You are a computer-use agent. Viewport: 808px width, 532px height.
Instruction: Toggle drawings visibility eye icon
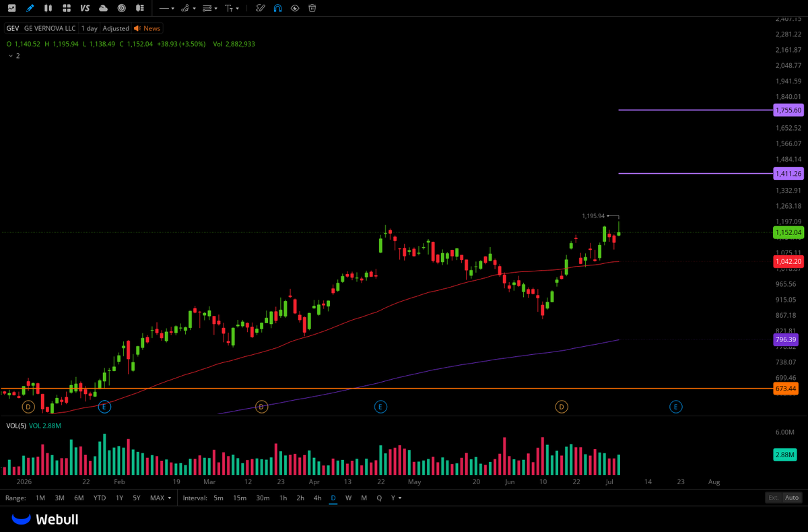tap(296, 8)
